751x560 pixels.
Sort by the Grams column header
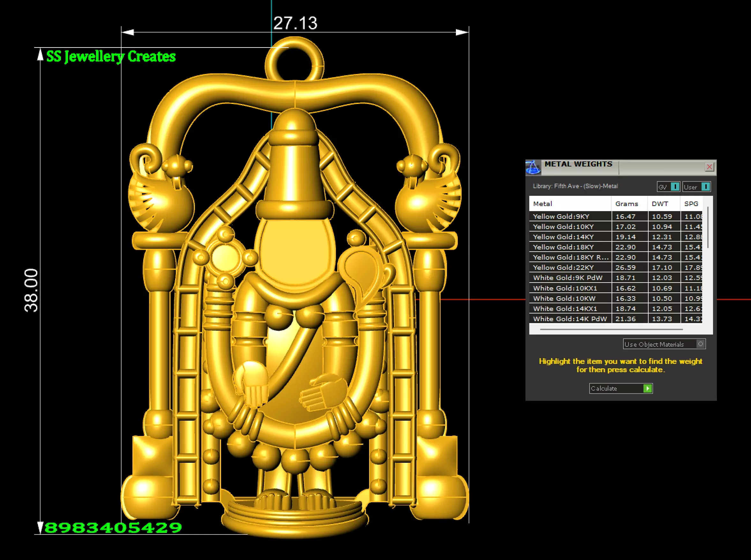coord(630,204)
